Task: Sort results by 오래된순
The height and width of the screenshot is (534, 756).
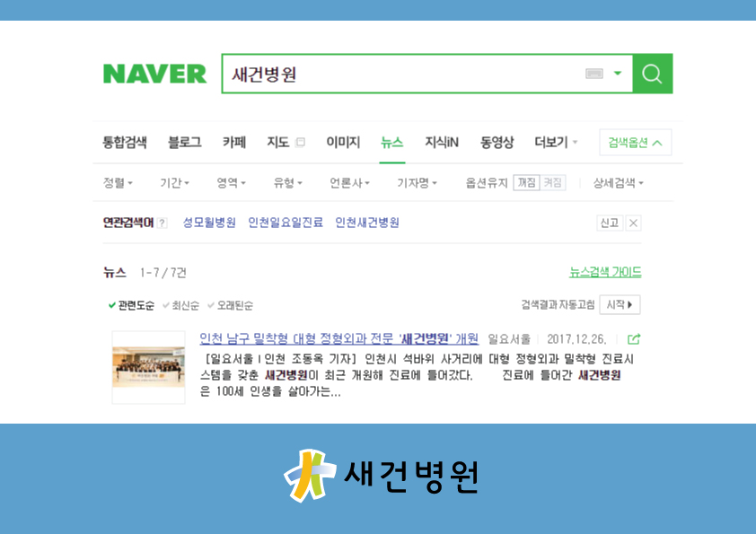Action: tap(230, 305)
